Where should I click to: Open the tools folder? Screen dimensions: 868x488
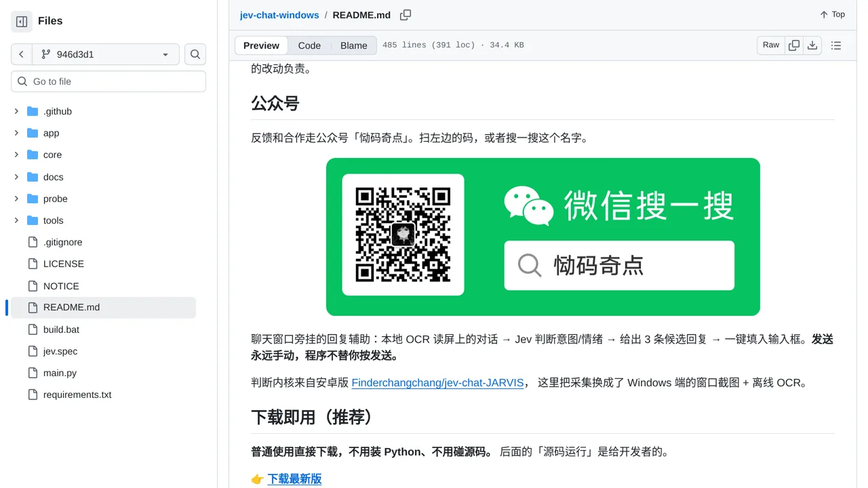click(x=54, y=220)
